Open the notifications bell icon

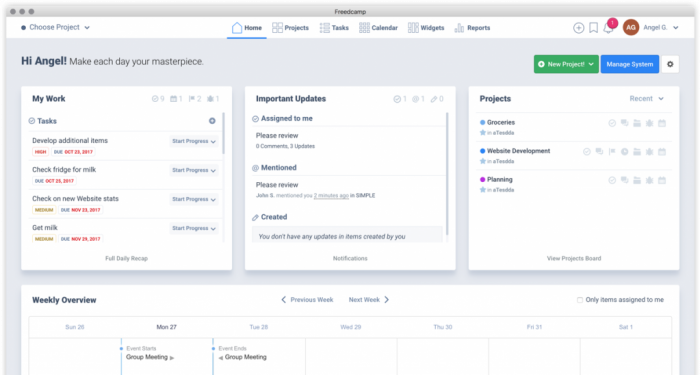click(608, 28)
